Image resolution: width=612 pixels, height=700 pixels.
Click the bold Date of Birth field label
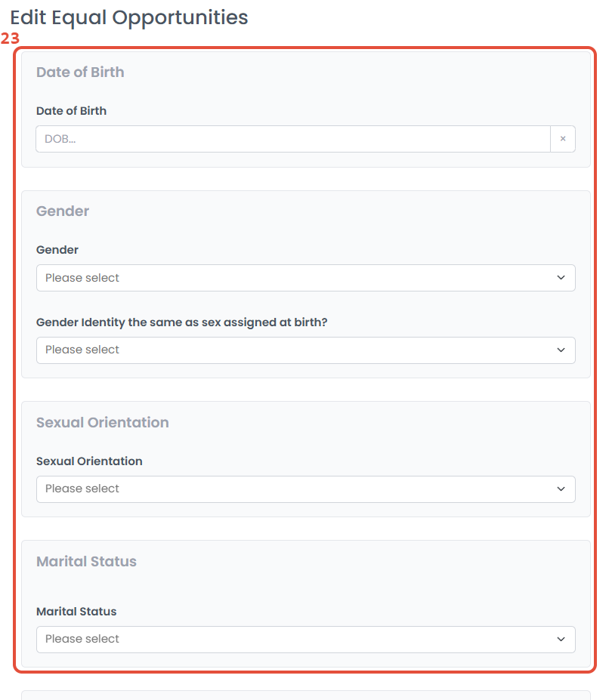pos(71,111)
